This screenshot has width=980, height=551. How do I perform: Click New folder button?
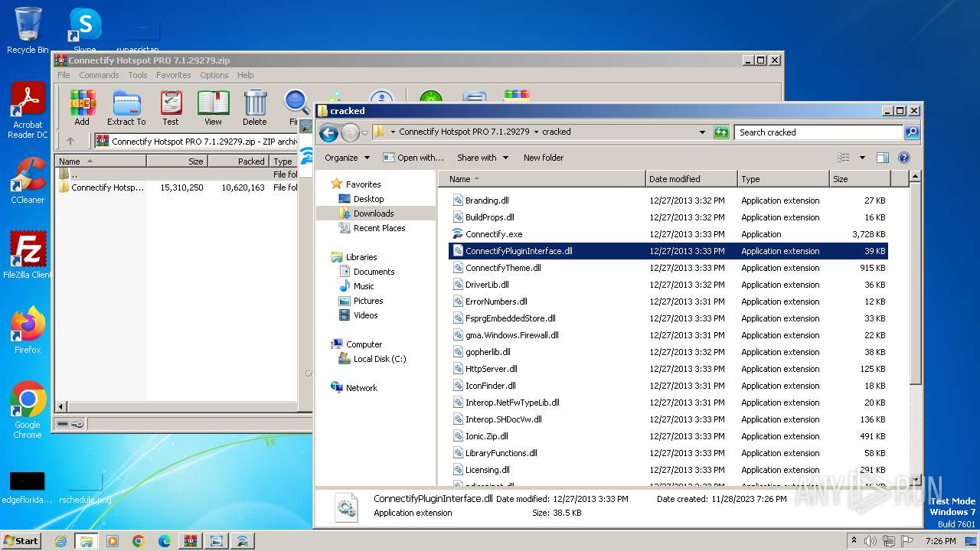click(x=544, y=158)
